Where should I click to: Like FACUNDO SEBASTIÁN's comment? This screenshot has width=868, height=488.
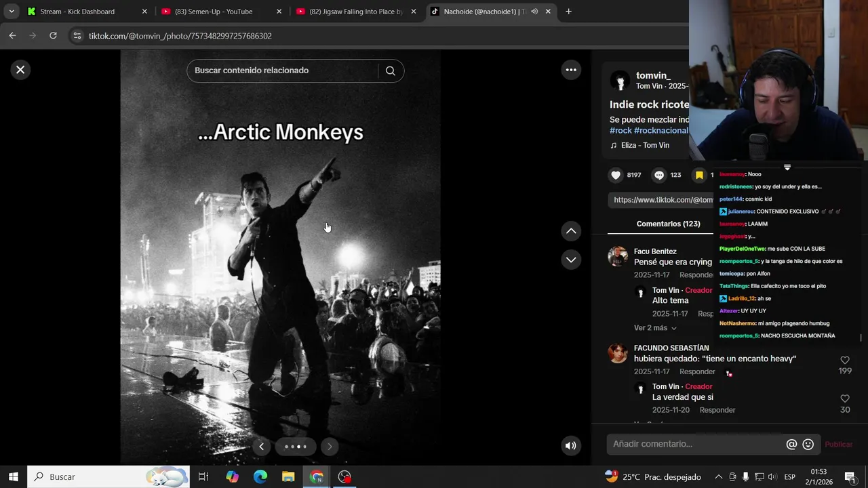tap(845, 361)
